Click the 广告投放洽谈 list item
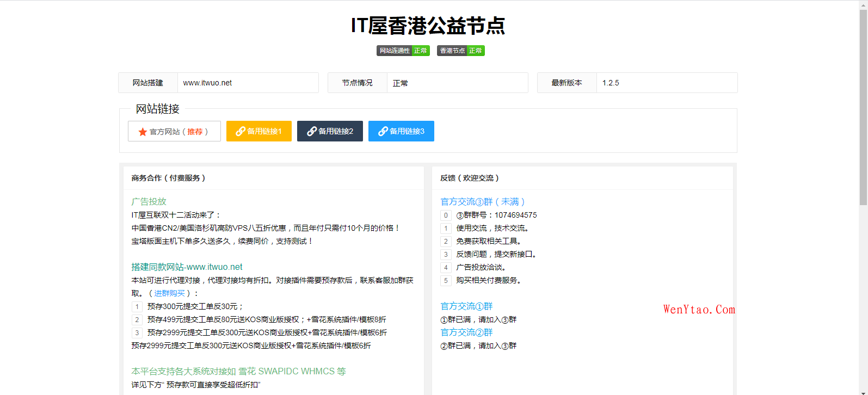868x395 pixels. pyautogui.click(x=481, y=267)
